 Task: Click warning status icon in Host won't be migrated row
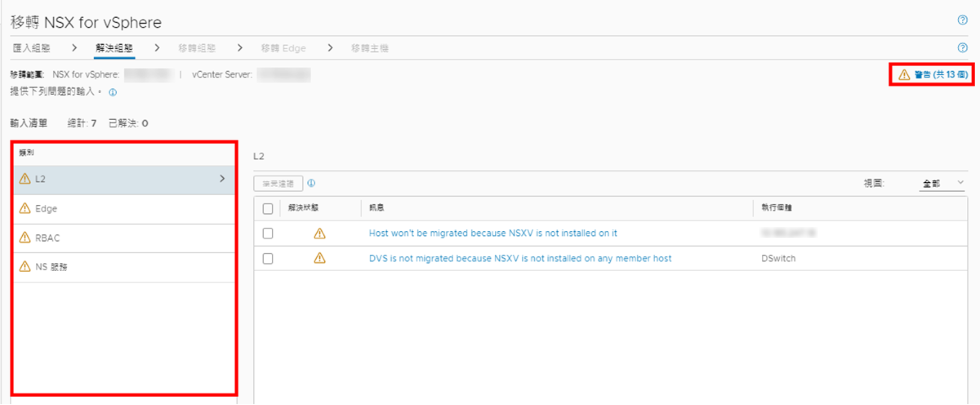[320, 233]
